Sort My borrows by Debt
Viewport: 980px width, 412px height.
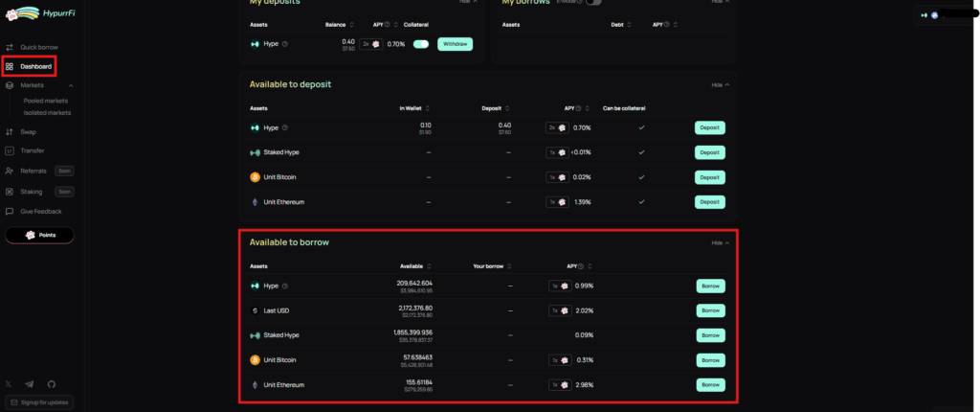pyautogui.click(x=631, y=25)
